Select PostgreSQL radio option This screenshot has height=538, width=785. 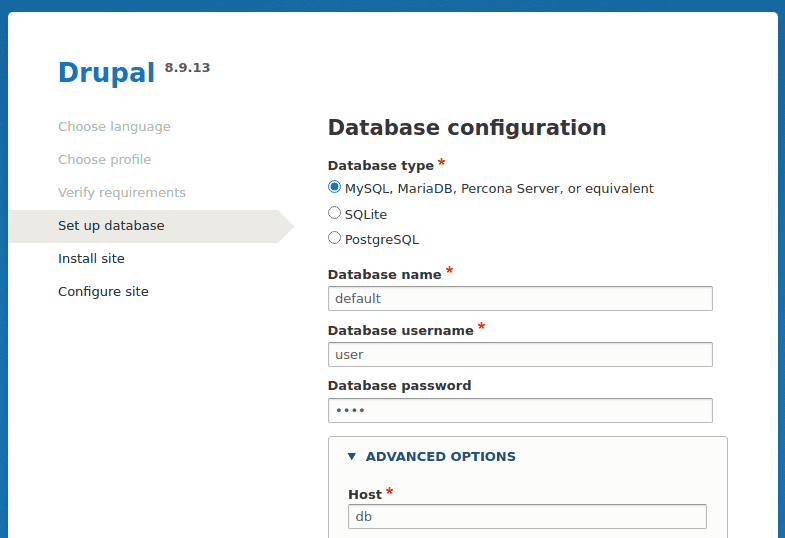pos(334,238)
